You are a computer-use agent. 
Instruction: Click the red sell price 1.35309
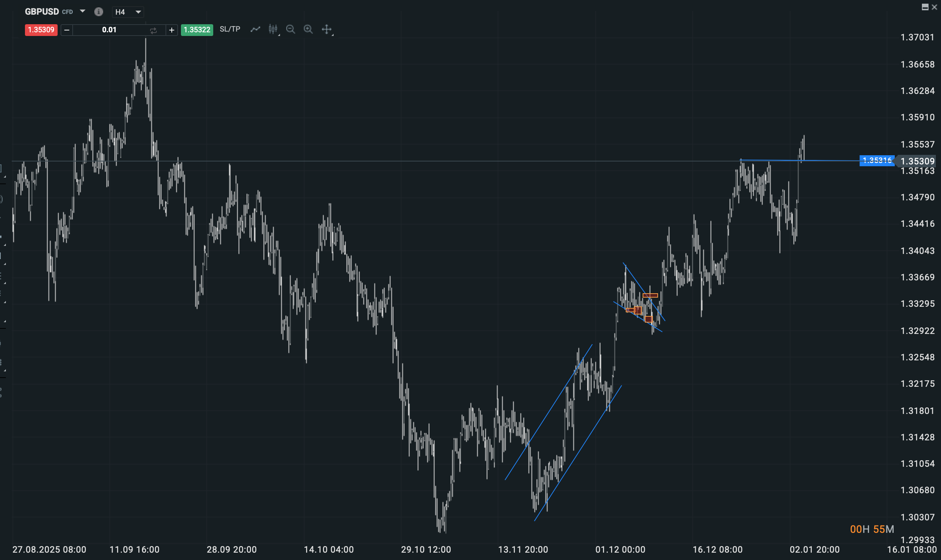tap(41, 30)
